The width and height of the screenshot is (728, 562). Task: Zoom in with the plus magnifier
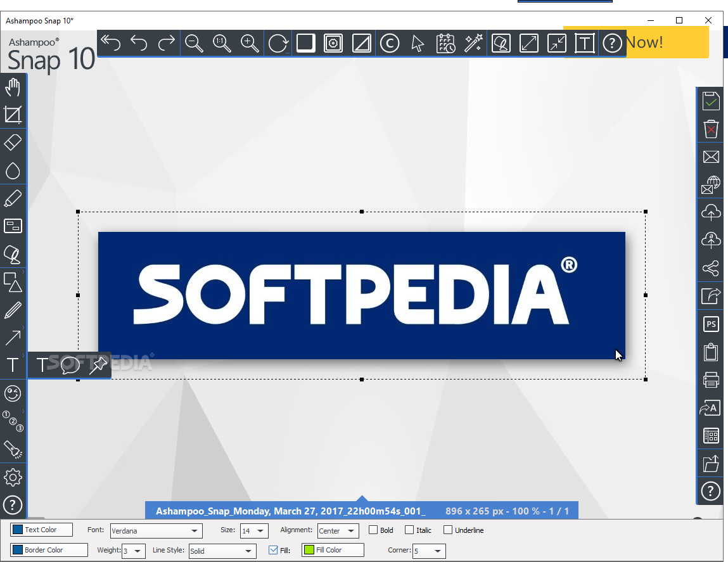pos(250,43)
